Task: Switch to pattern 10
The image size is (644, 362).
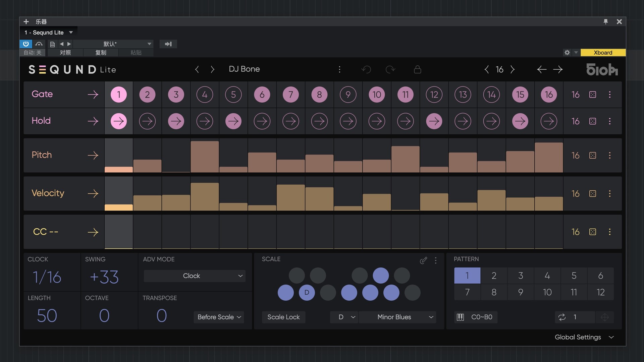Action: (x=547, y=292)
